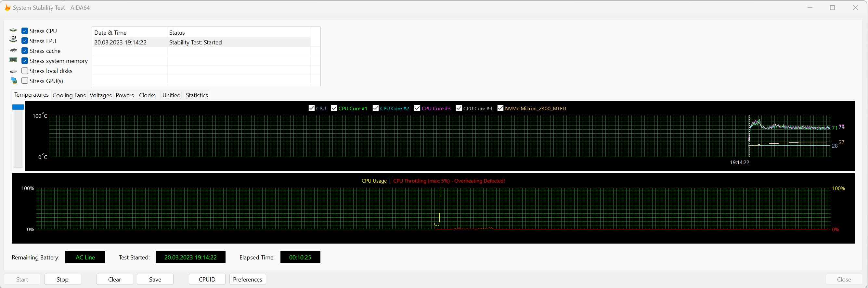Hide CPU Core #1 from temperature graph
The width and height of the screenshot is (868, 288).
tap(334, 108)
